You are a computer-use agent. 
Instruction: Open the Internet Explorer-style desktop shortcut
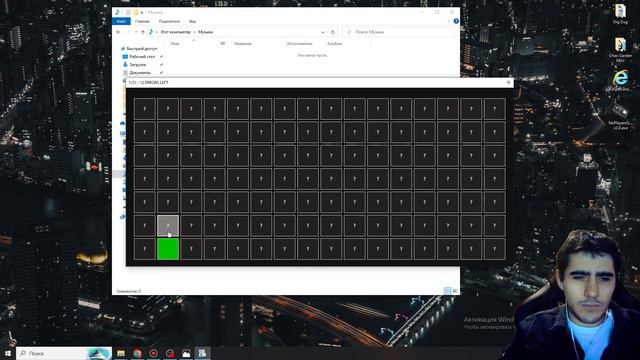[620, 80]
